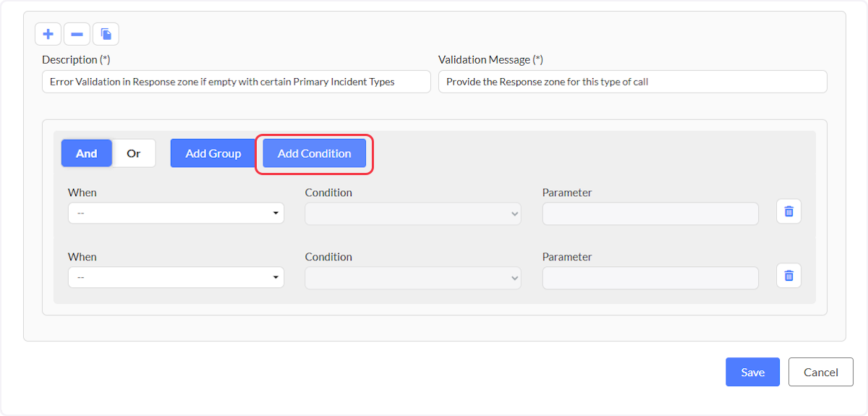Click the Add Condition button

pos(315,153)
